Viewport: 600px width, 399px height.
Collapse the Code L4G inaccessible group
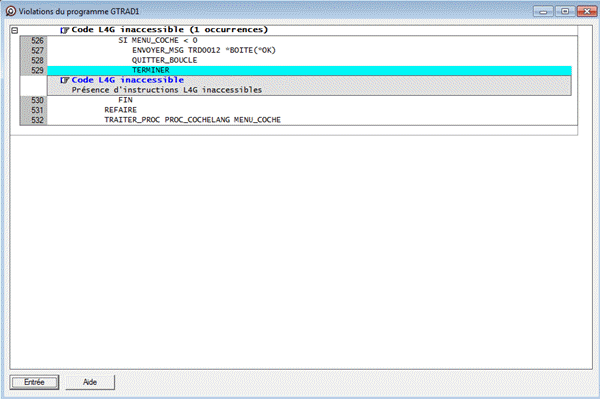(15, 30)
